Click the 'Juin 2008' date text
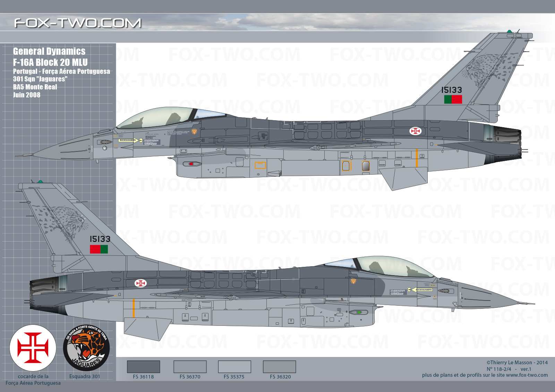Screen dimensions: 555x392 (27, 95)
